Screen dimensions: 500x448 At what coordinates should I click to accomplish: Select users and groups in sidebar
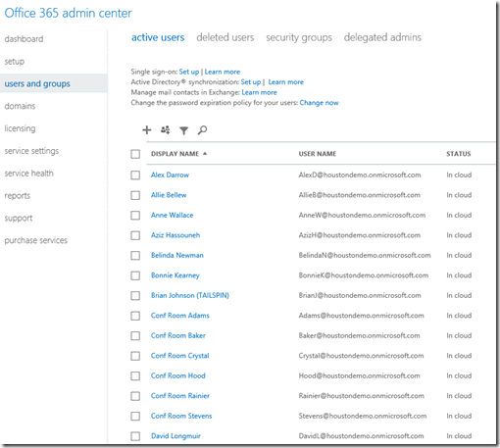click(54, 83)
